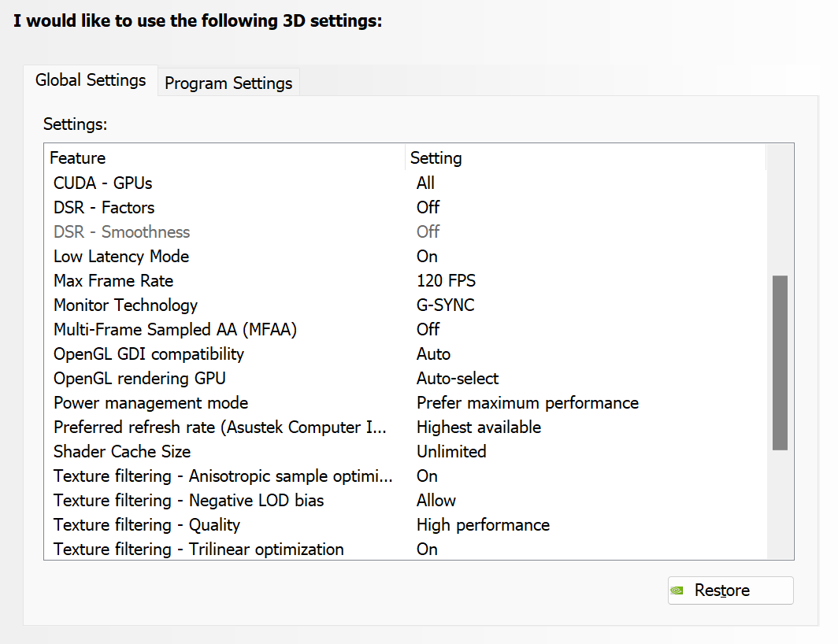Change Monitor Technology G-SYNC setting
The height and width of the screenshot is (644, 838).
(445, 305)
